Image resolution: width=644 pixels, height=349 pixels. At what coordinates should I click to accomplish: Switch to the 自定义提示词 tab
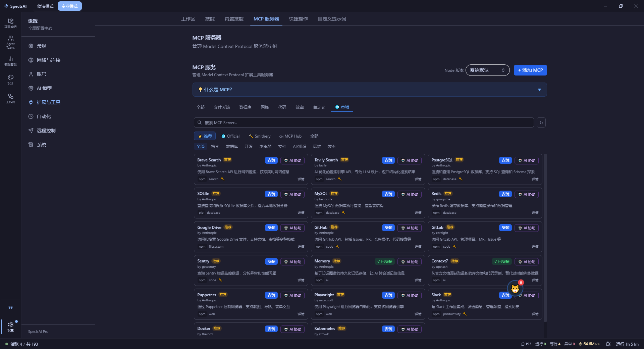point(332,19)
